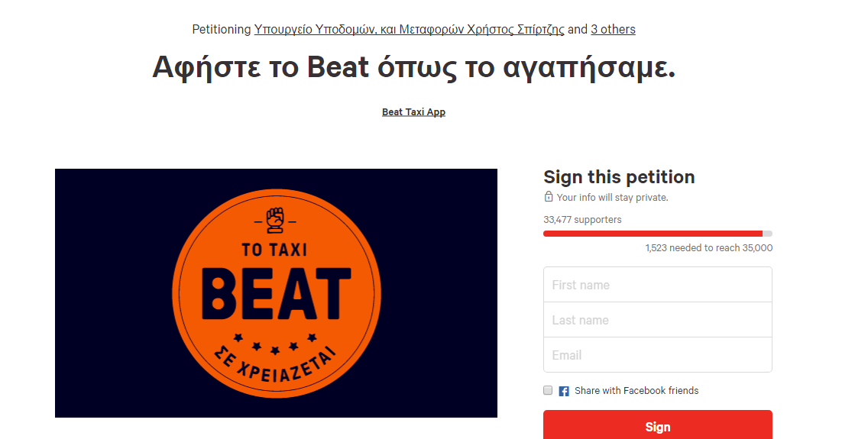Focus the Last name input field
Image resolution: width=868 pixels, height=439 pixels.
click(x=658, y=320)
